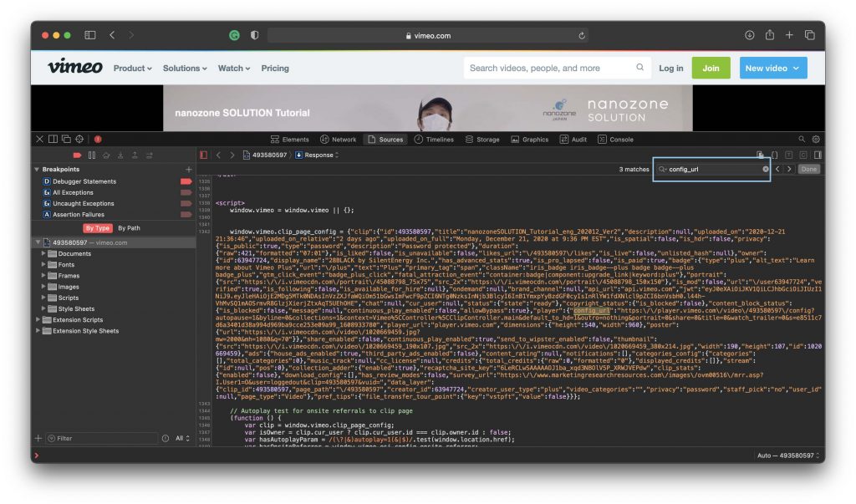Click the debugger step over button
This screenshot has height=504, width=856.
pos(106,155)
